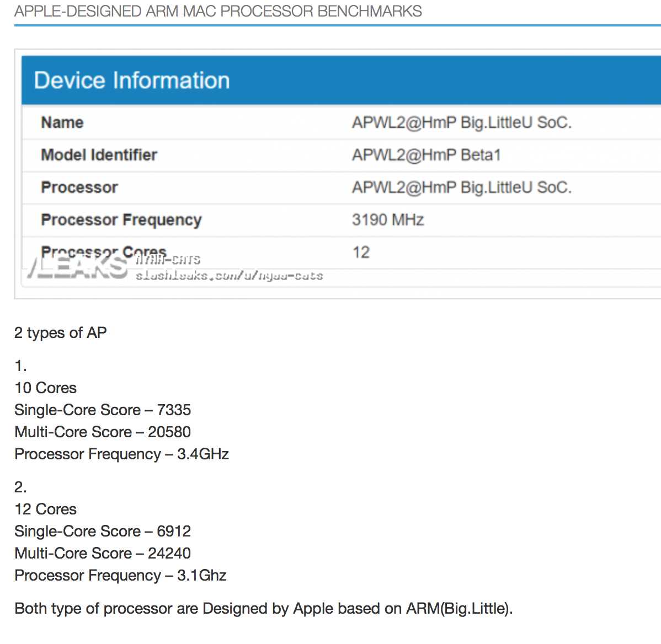Viewport: 661px width, 644px height.
Task: Click the text '2 types of AP'
Action: click(60, 332)
